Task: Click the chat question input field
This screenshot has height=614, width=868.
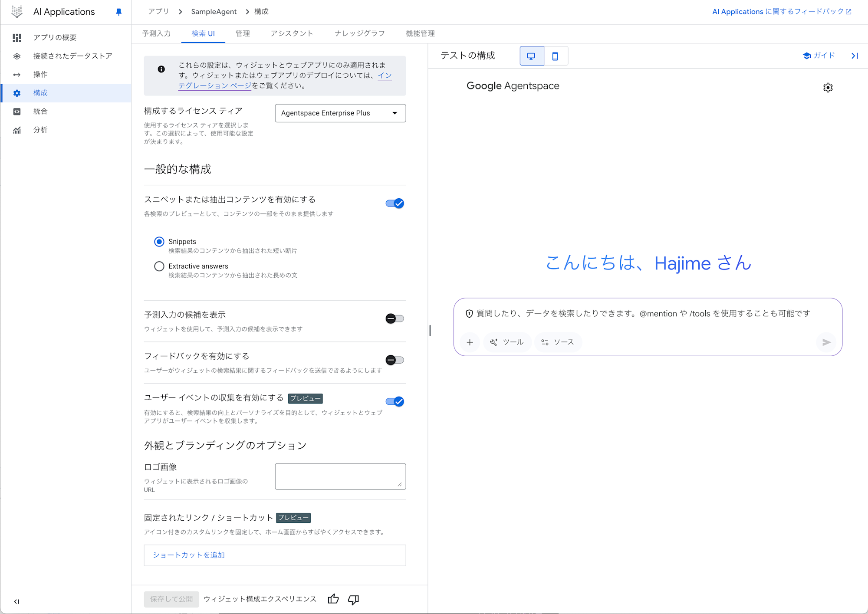Action: coord(643,314)
